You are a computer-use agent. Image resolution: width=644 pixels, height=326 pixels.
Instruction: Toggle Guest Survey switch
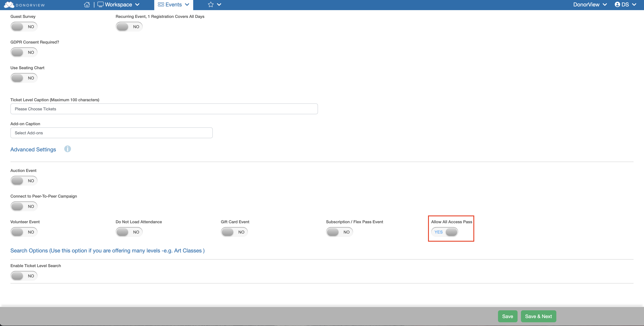pyautogui.click(x=24, y=27)
